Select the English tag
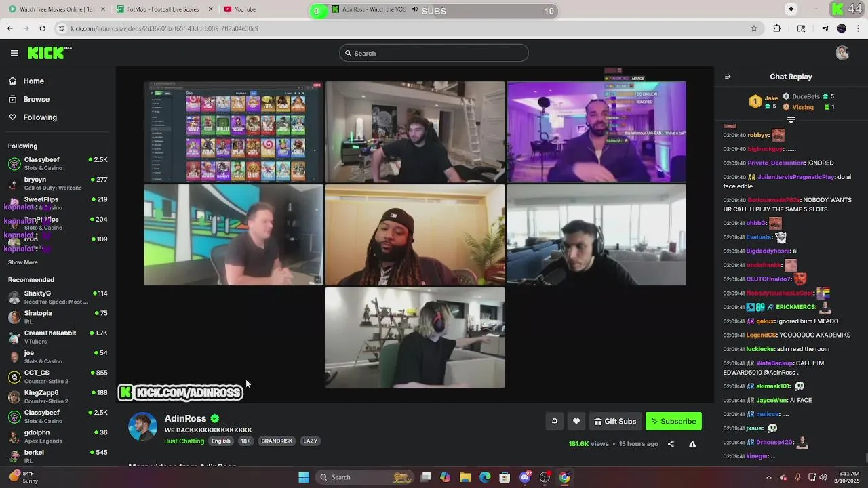The width and height of the screenshot is (868, 488). pyautogui.click(x=220, y=441)
